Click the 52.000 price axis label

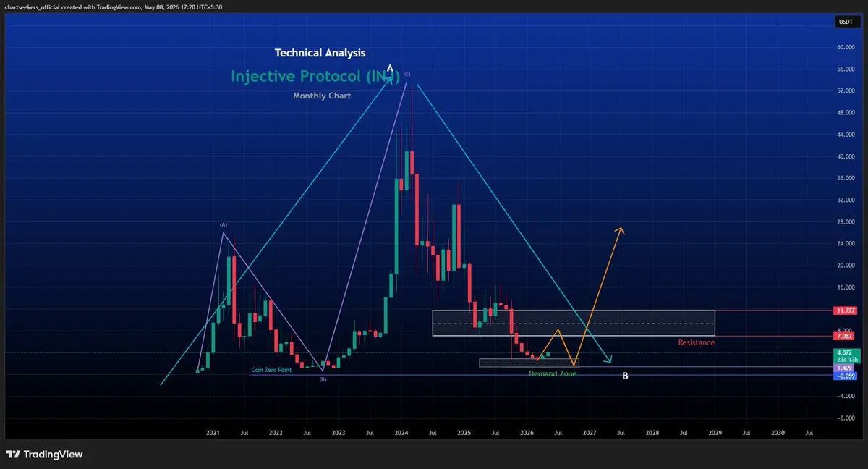coord(845,90)
